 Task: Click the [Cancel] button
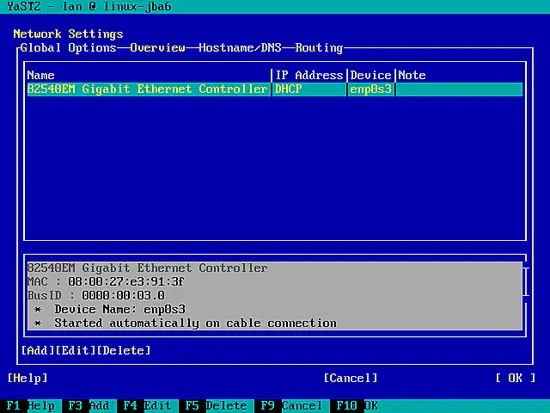(350, 378)
